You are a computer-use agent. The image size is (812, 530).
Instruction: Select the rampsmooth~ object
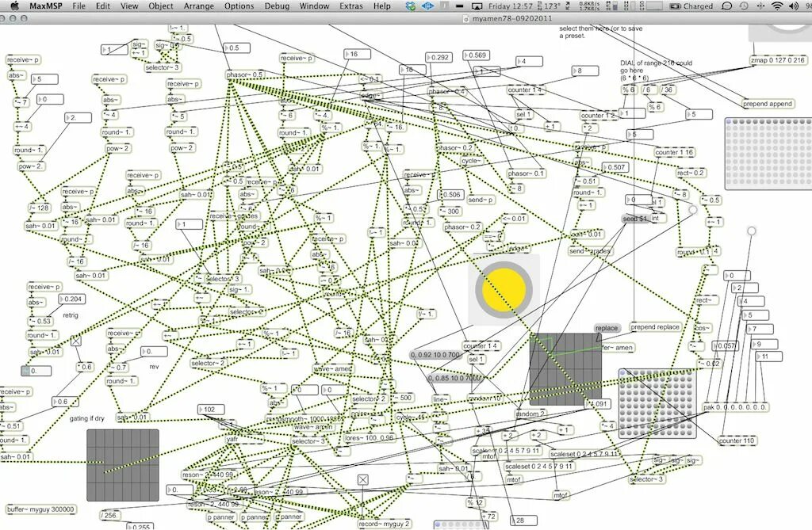[x=304, y=418]
